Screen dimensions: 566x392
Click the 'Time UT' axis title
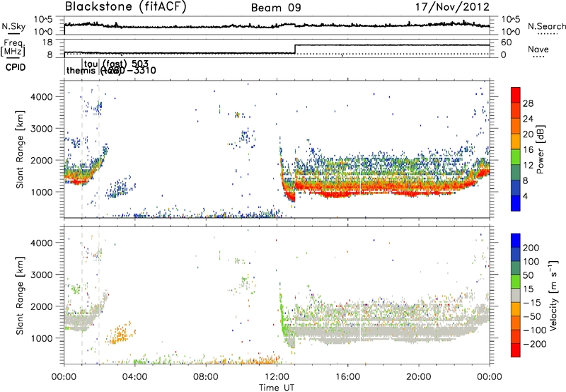pyautogui.click(x=277, y=388)
